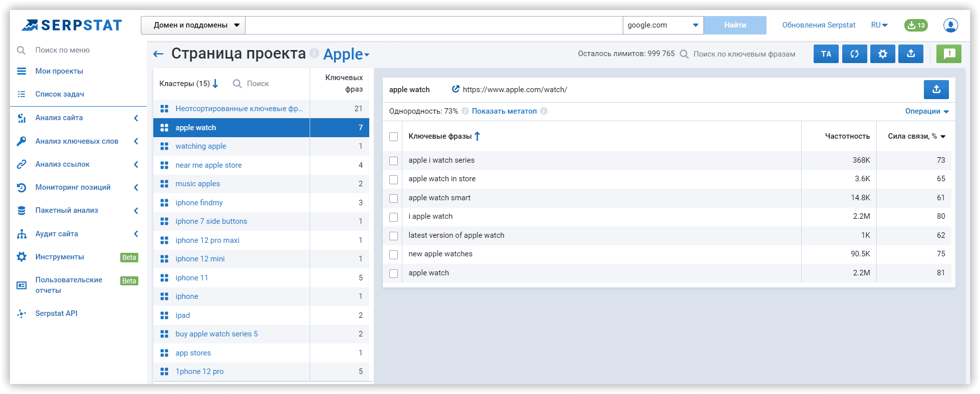
Task: Open the Домен и поддомены dropdown
Action: point(193,25)
